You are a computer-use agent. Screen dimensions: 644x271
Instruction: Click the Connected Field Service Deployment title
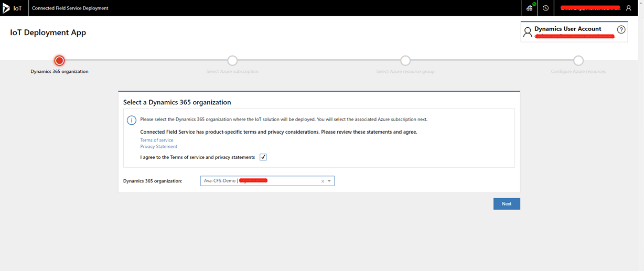(x=70, y=8)
